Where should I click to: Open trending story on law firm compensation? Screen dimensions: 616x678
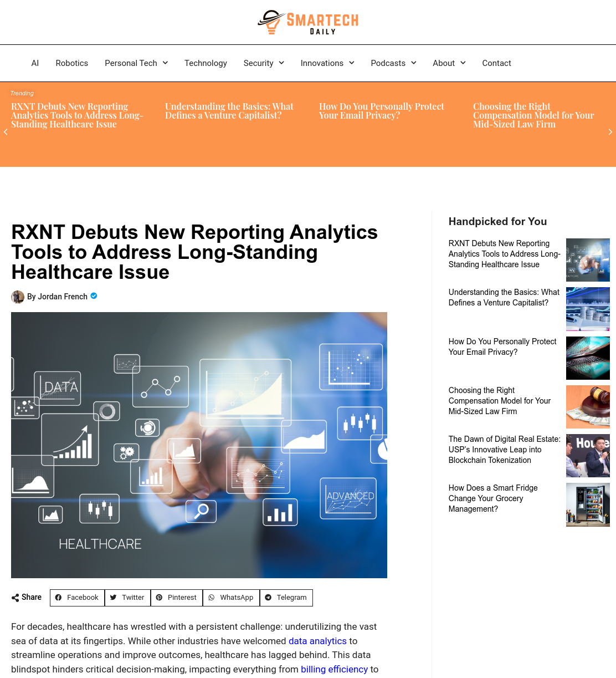click(533, 115)
